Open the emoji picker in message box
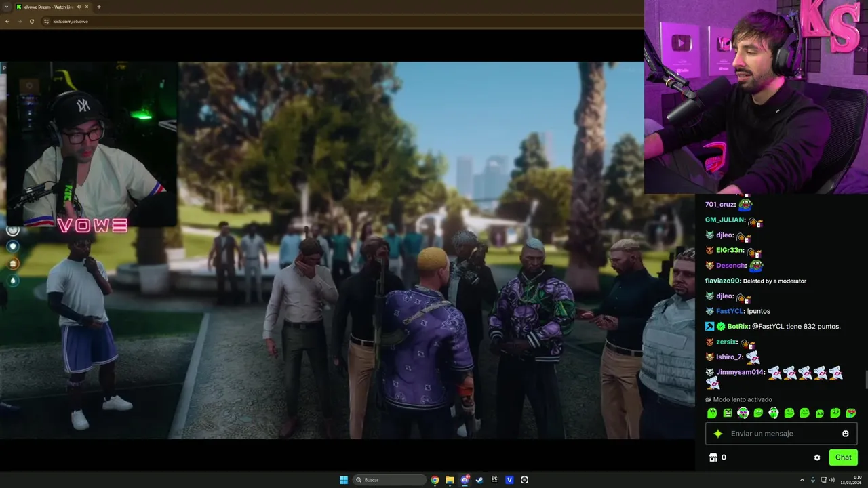 tap(846, 434)
